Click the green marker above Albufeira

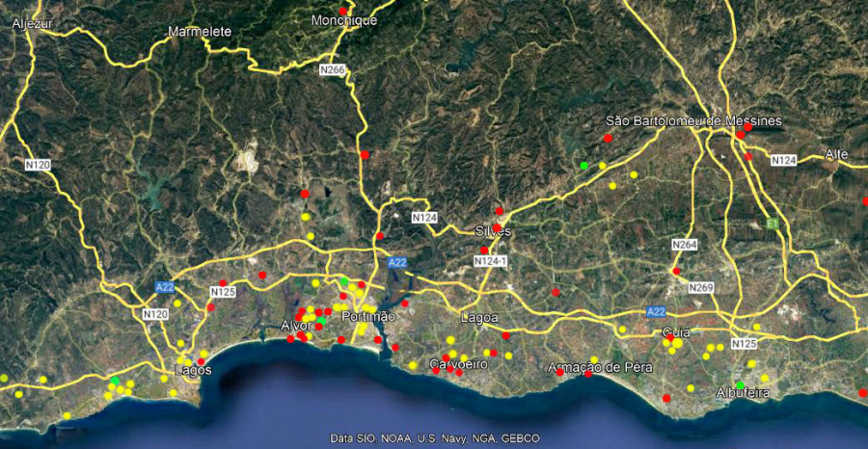(x=740, y=384)
